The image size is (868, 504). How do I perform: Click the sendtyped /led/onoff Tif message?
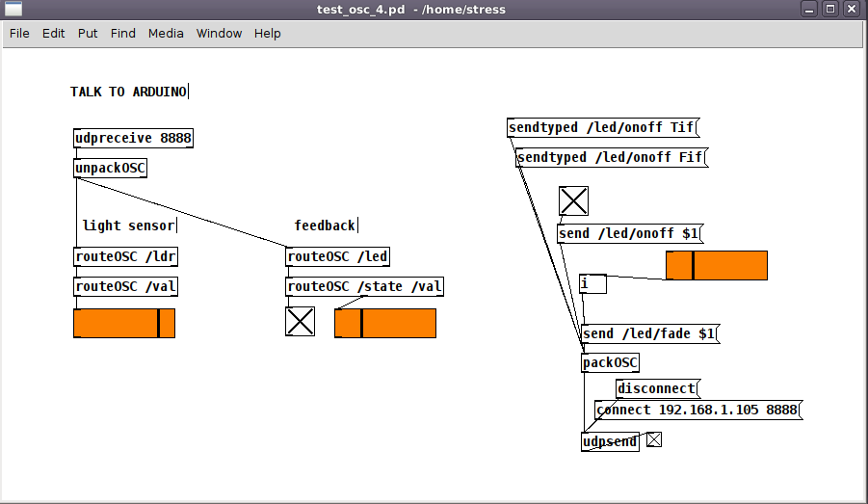tap(601, 128)
